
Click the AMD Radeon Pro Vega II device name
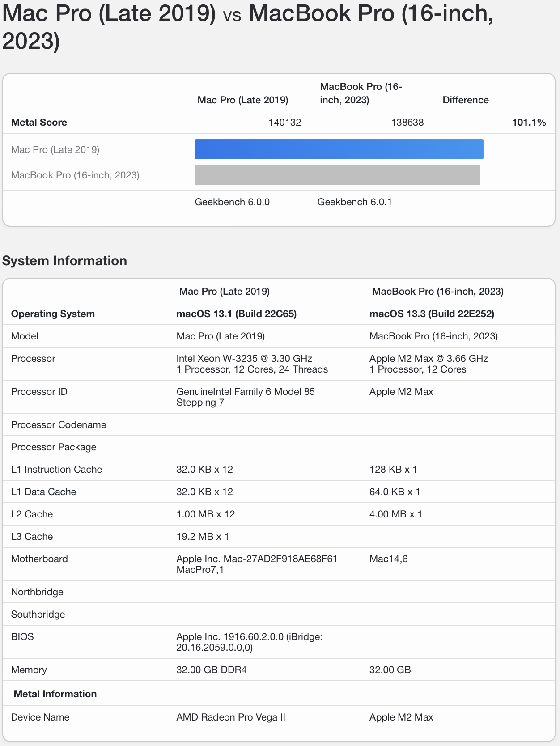coord(230,717)
